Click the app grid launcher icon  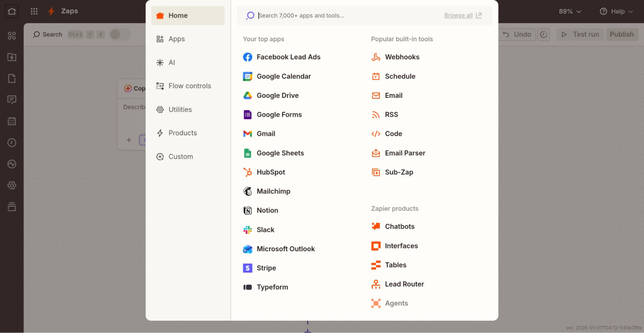click(34, 12)
